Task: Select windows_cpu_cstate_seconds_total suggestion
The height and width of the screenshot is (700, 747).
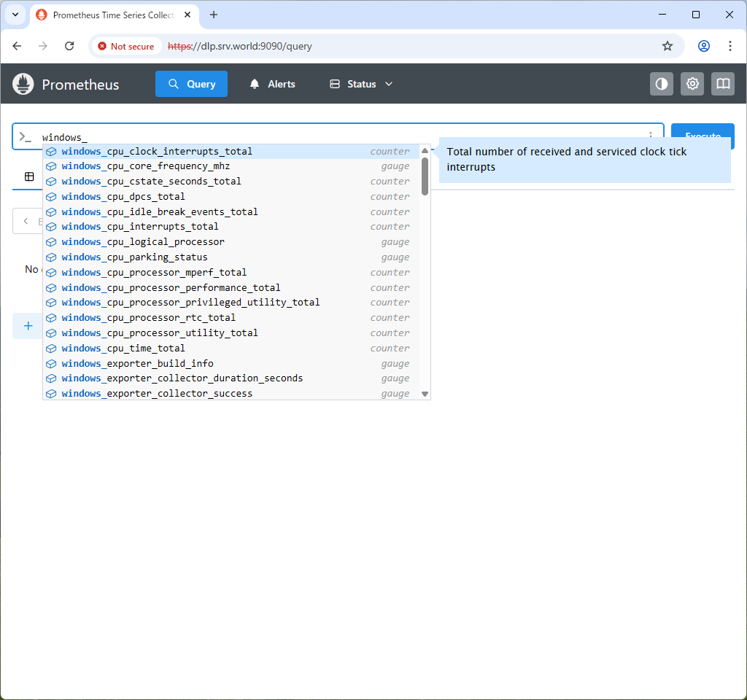Action: (231, 182)
